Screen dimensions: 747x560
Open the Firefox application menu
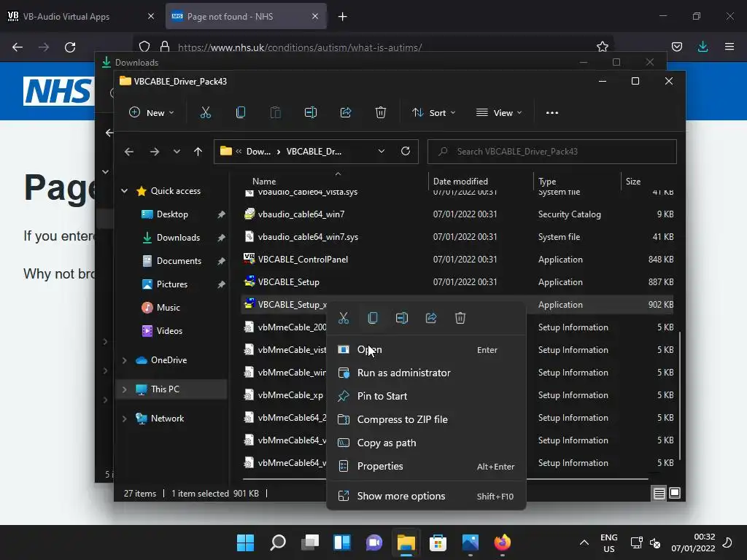(729, 47)
